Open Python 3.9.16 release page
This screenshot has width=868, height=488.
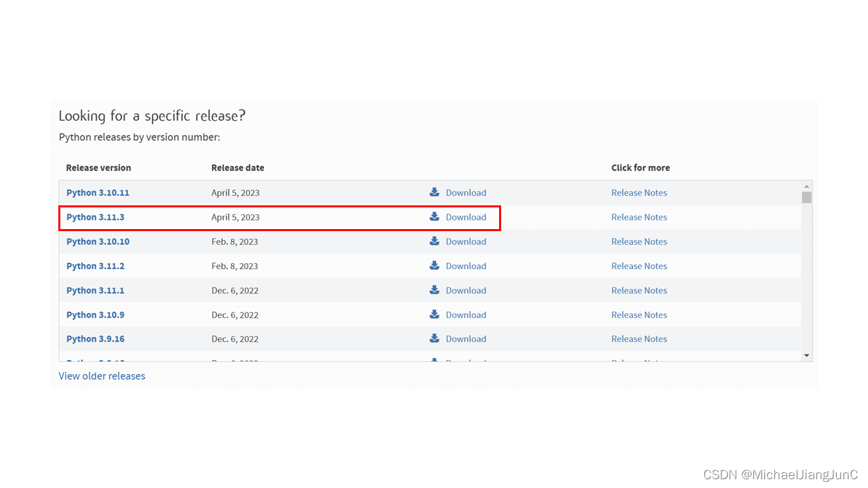(x=96, y=339)
